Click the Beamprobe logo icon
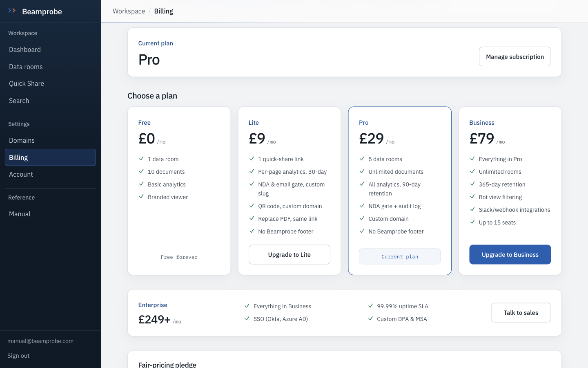 (x=12, y=11)
